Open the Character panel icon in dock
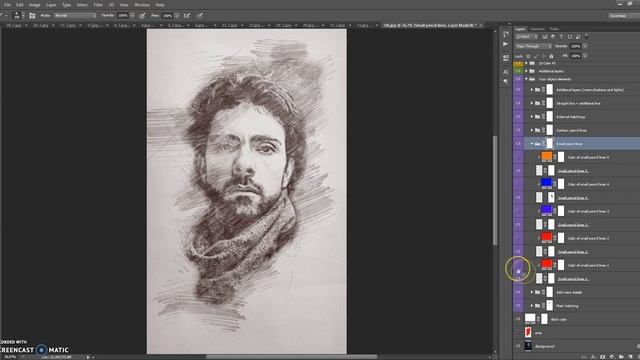The image size is (640, 360). point(506,72)
